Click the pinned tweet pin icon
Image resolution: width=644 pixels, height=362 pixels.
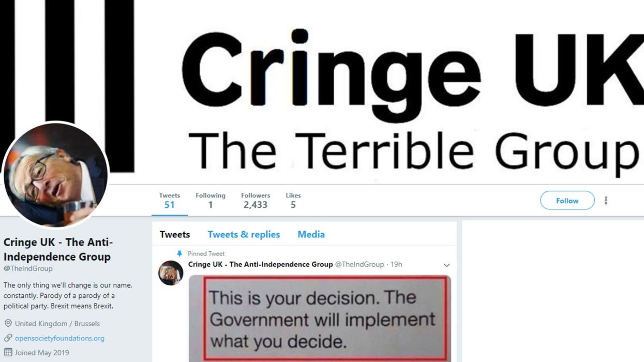tap(179, 254)
